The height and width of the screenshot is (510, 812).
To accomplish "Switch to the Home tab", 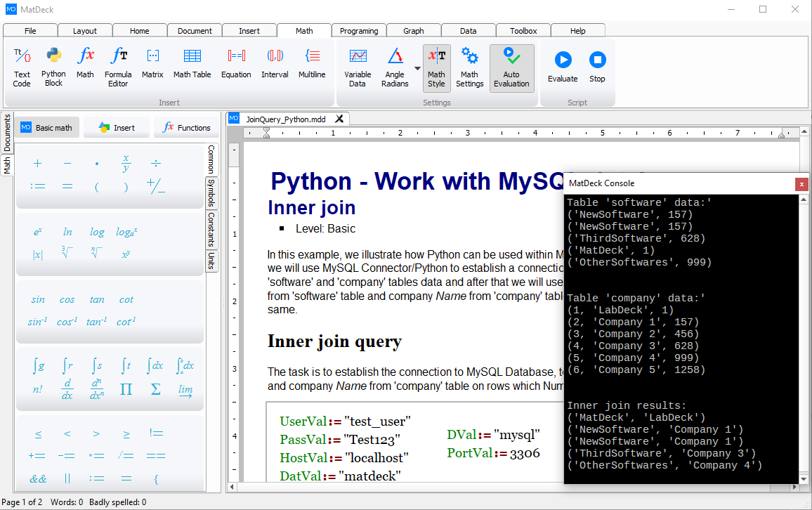I will (140, 30).
